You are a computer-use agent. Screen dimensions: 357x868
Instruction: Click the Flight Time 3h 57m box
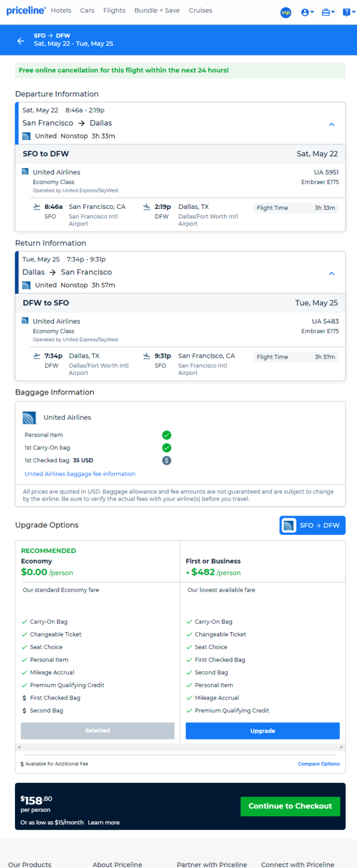pos(296,357)
